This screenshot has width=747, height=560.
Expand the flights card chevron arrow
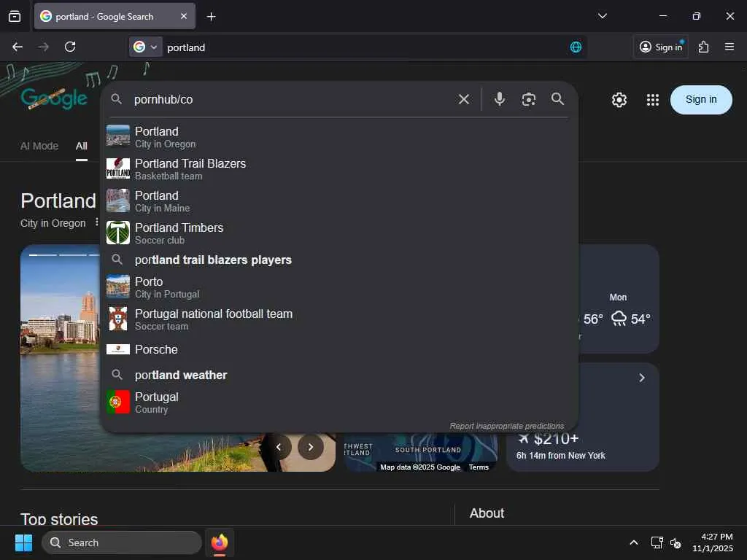coord(642,378)
